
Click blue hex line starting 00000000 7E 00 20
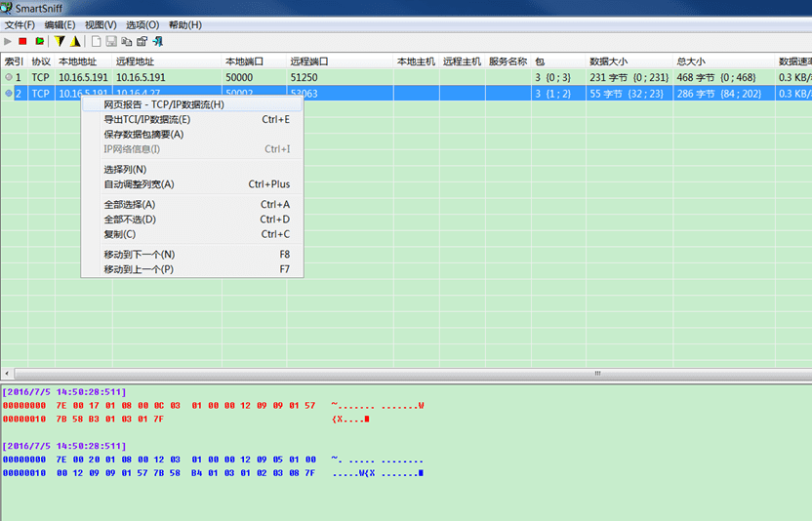coord(213,460)
